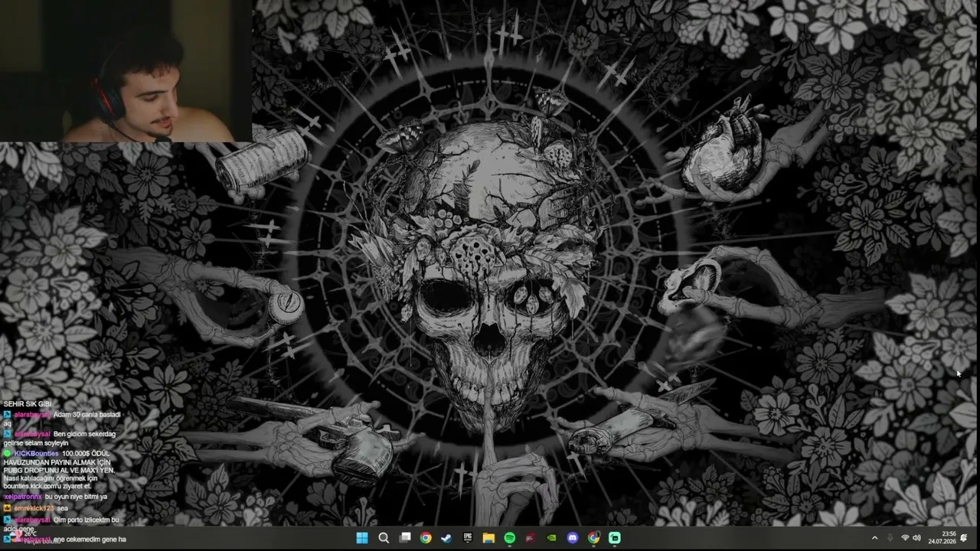Click chat text "100.000$ ÖDÜL"
Viewport: 980px width, 551px height.
point(86,454)
